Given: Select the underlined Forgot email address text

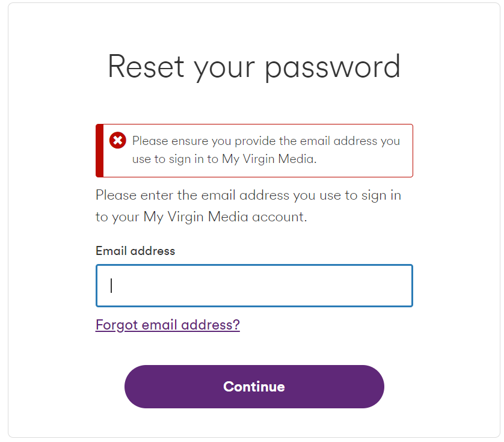Looking at the screenshot, I should [167, 324].
